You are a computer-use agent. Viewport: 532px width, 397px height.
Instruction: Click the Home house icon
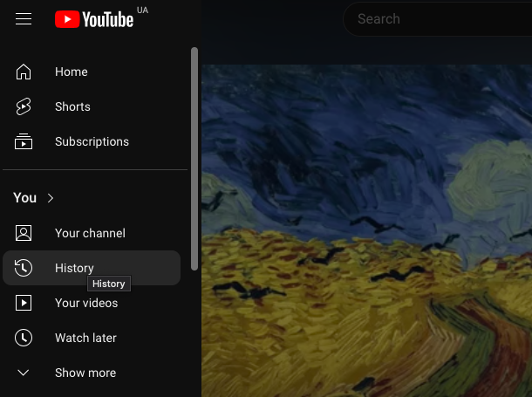24,72
